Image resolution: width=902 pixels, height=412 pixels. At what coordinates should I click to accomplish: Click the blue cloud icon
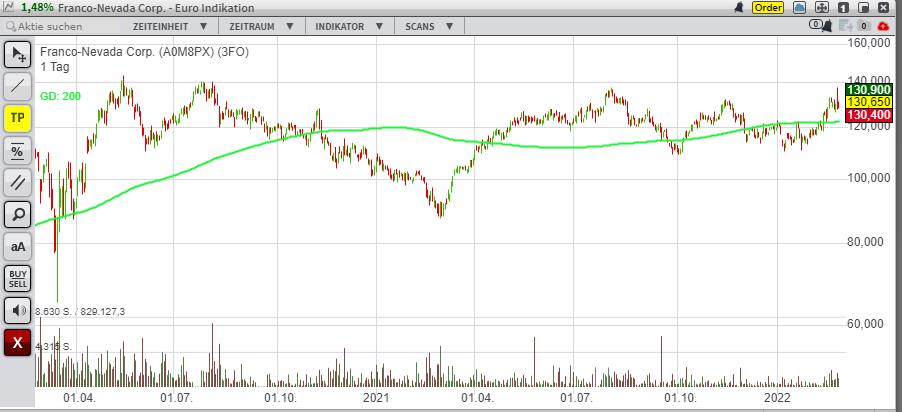(x=800, y=7)
